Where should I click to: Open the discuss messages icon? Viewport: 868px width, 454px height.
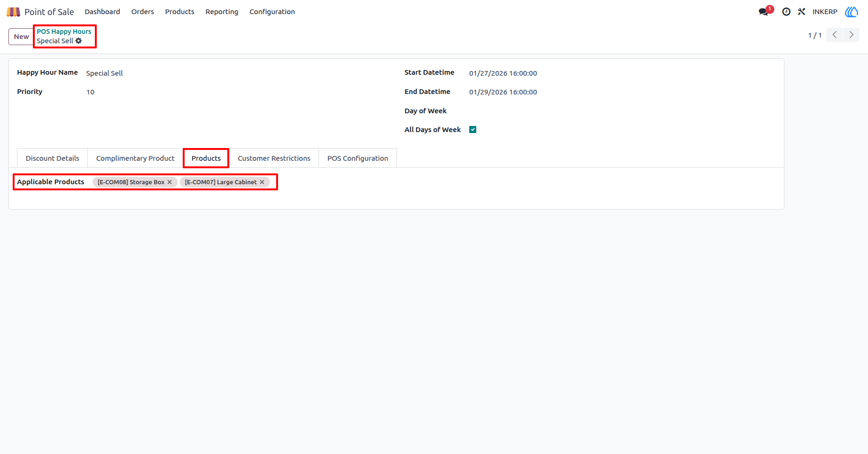click(764, 12)
